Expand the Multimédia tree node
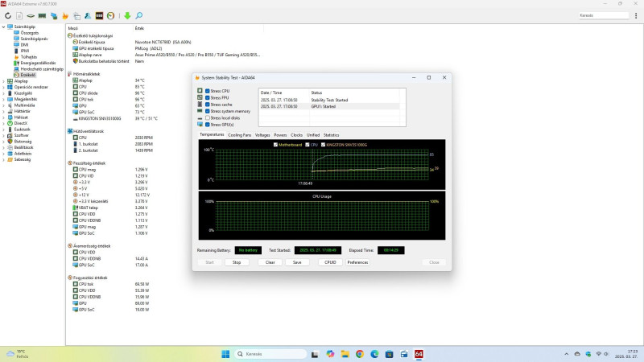The image size is (644, 362). pyautogui.click(x=4, y=105)
